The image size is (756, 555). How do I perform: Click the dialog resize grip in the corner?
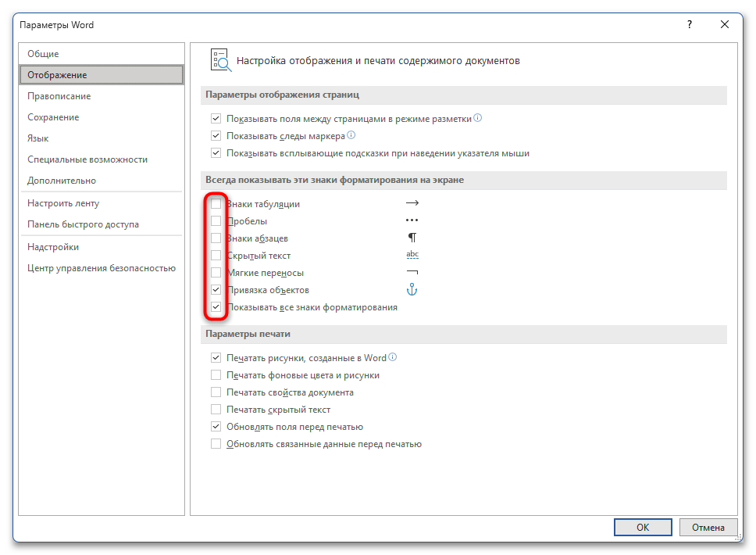click(738, 537)
